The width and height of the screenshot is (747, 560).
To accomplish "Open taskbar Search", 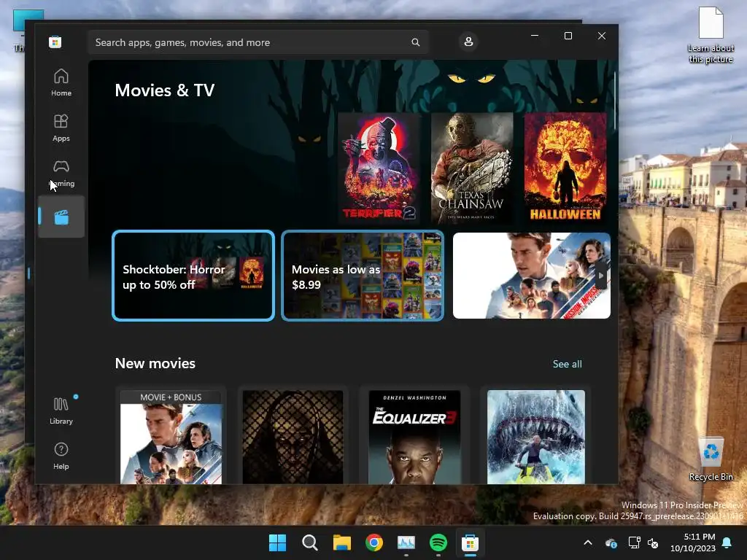I will click(309, 542).
